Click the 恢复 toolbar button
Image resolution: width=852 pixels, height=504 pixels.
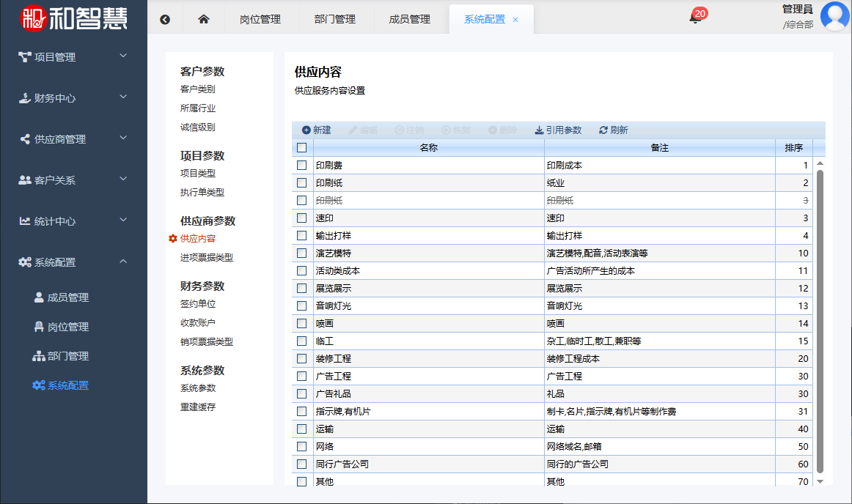click(x=456, y=130)
